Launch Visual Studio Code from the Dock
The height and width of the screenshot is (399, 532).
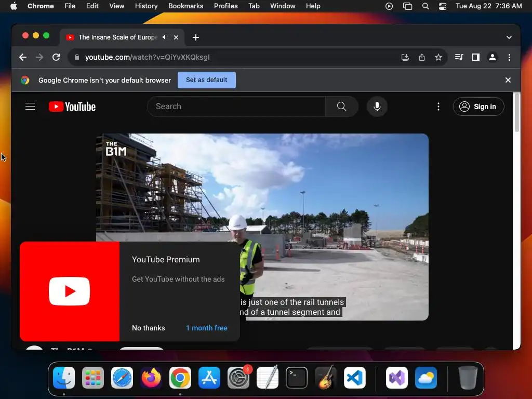(x=355, y=378)
